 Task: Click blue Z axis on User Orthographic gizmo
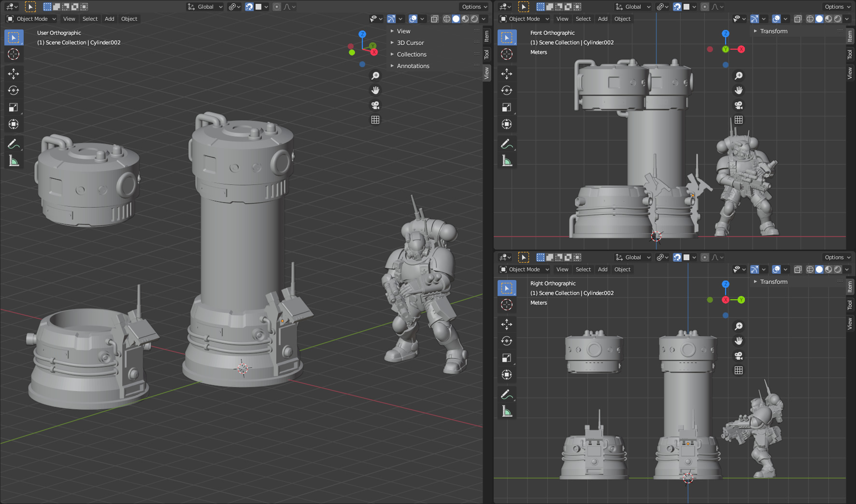[362, 34]
